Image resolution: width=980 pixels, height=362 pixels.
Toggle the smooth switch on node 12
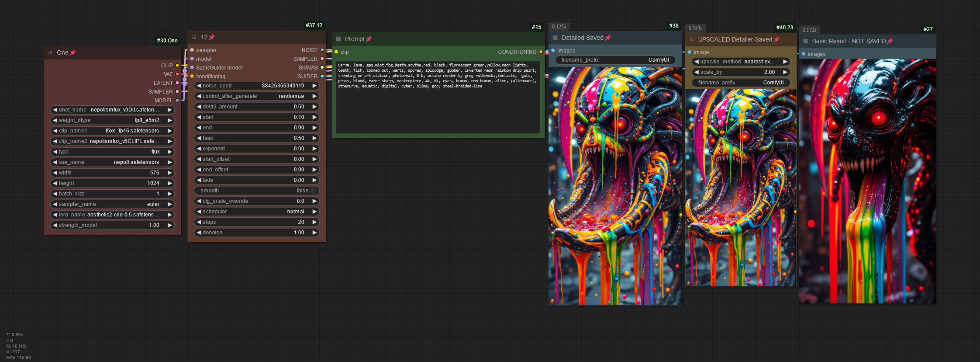pyautogui.click(x=313, y=191)
